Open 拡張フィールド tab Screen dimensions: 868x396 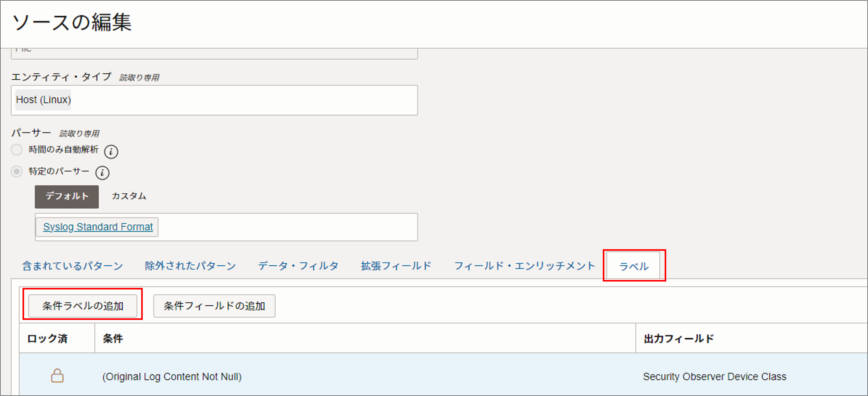click(396, 266)
